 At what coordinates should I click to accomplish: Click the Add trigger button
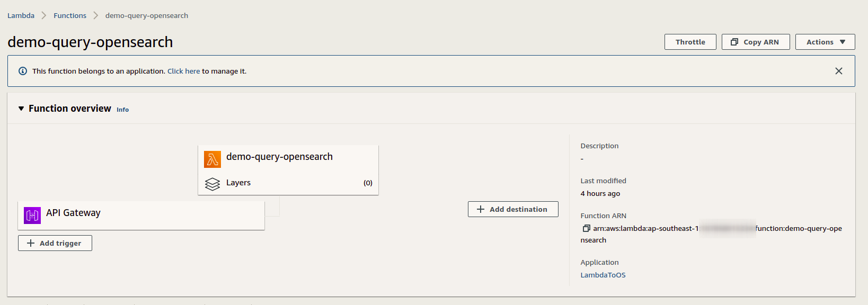tap(55, 243)
